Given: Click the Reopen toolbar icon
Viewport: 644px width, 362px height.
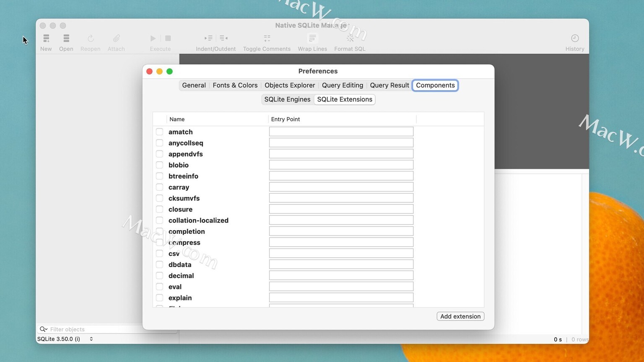Looking at the screenshot, I should click(x=91, y=39).
